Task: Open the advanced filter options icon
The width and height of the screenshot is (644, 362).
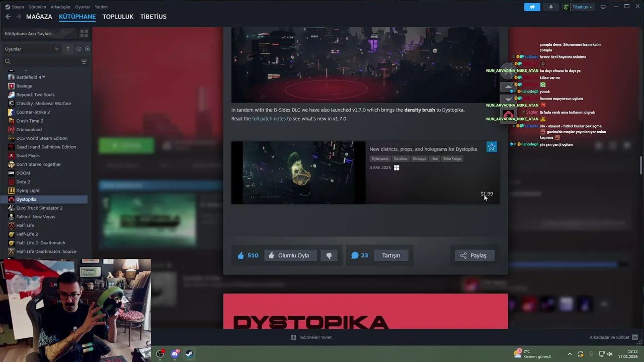Action: (x=84, y=61)
